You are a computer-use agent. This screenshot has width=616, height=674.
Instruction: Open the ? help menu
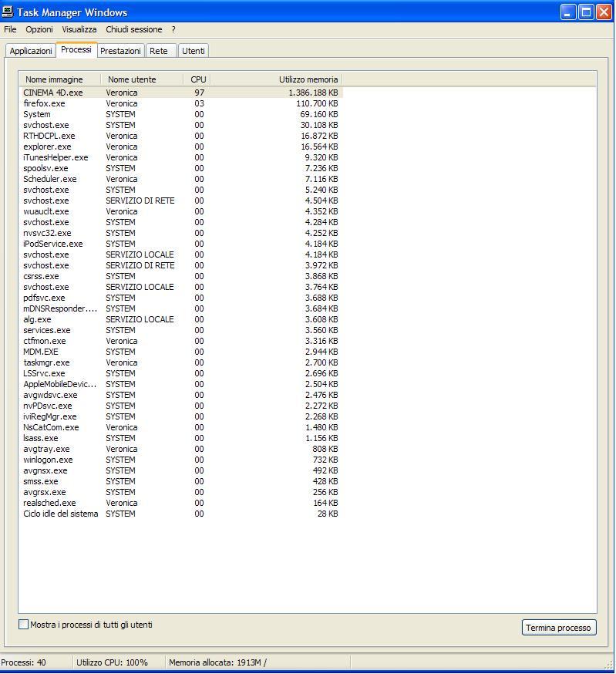tap(173, 29)
